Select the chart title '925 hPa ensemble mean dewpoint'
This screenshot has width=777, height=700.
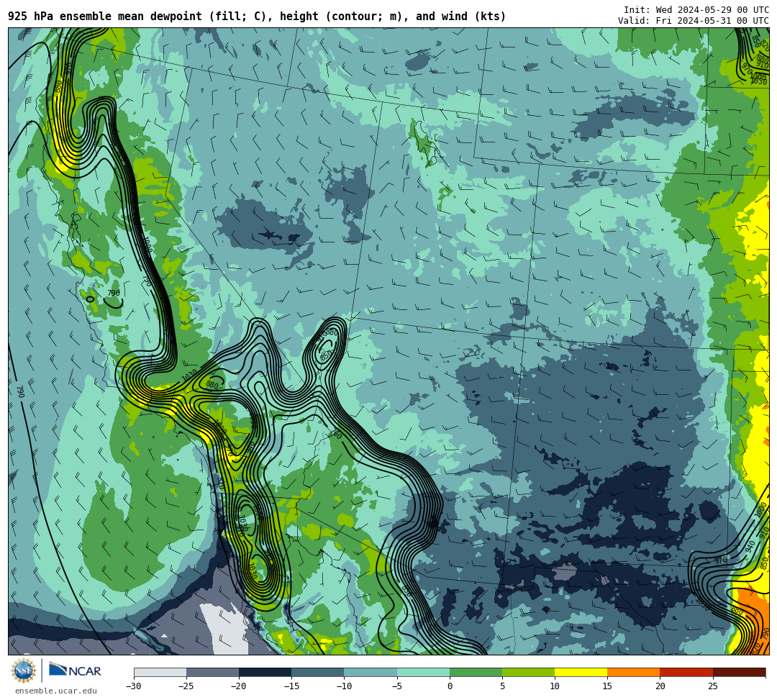click(x=105, y=17)
